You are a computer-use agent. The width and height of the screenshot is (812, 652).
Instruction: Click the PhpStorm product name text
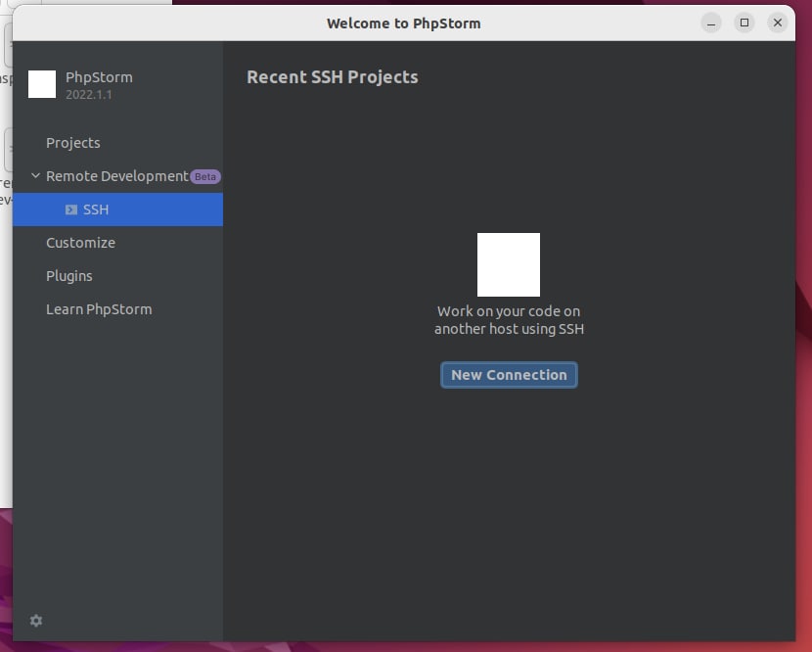point(99,77)
